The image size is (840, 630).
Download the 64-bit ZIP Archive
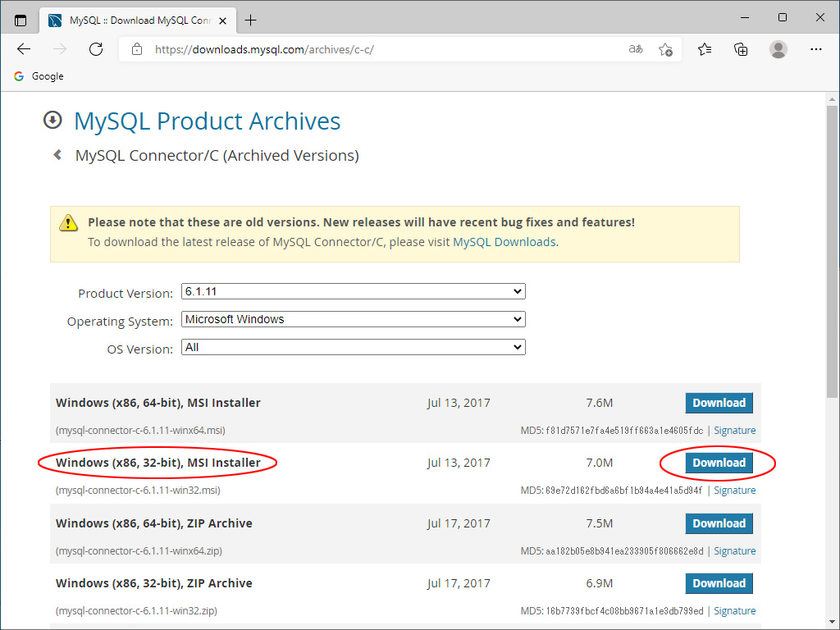719,523
